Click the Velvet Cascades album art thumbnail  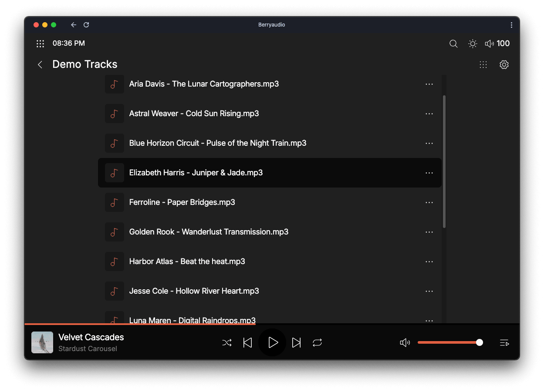[42, 343]
